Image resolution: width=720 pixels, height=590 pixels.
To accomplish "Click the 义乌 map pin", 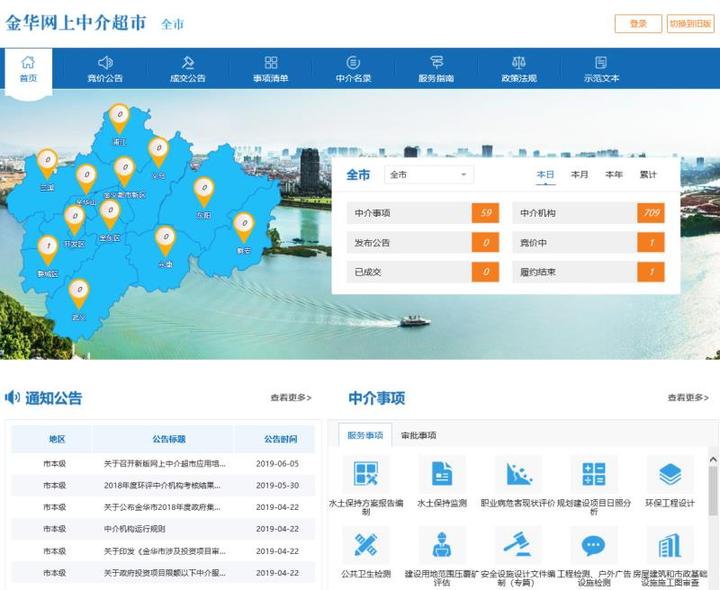I will click(x=158, y=152).
